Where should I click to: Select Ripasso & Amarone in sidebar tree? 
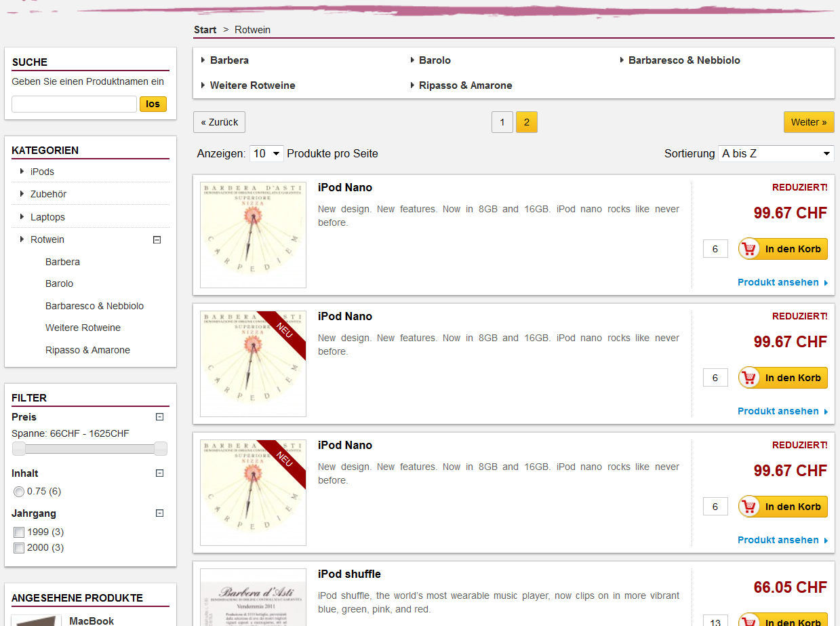coord(87,350)
